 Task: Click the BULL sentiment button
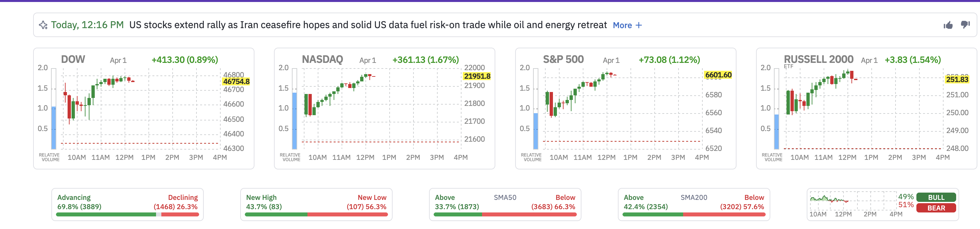(936, 197)
